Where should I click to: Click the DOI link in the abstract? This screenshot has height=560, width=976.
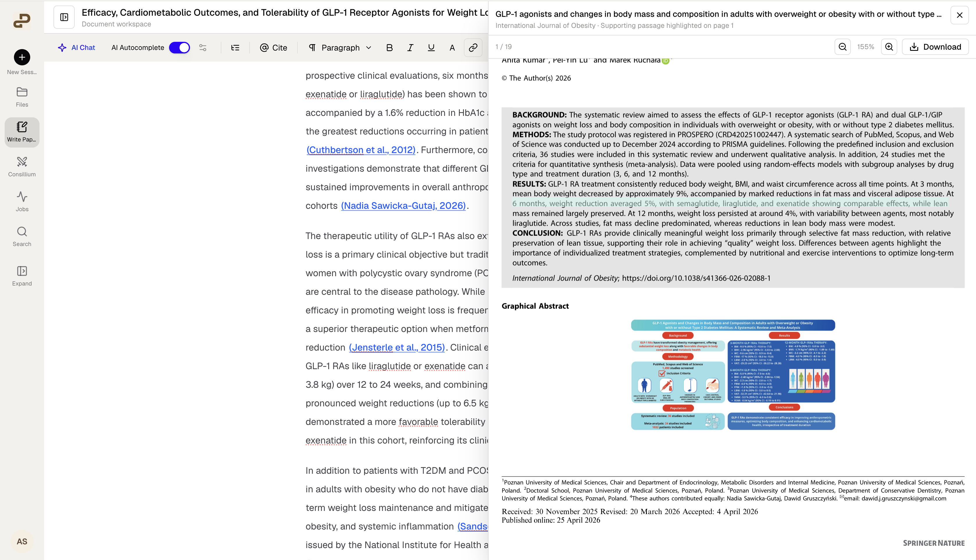pos(696,278)
